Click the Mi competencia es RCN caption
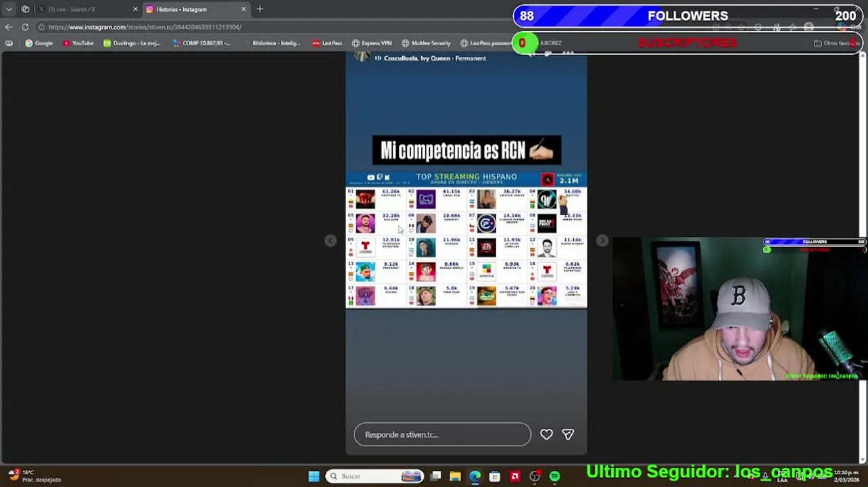 pyautogui.click(x=466, y=150)
